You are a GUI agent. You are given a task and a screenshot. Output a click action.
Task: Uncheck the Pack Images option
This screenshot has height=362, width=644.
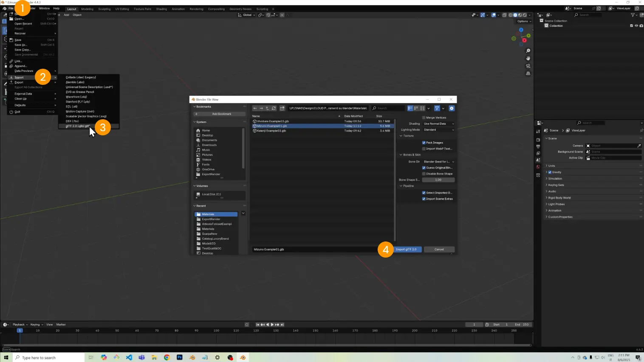pos(424,143)
